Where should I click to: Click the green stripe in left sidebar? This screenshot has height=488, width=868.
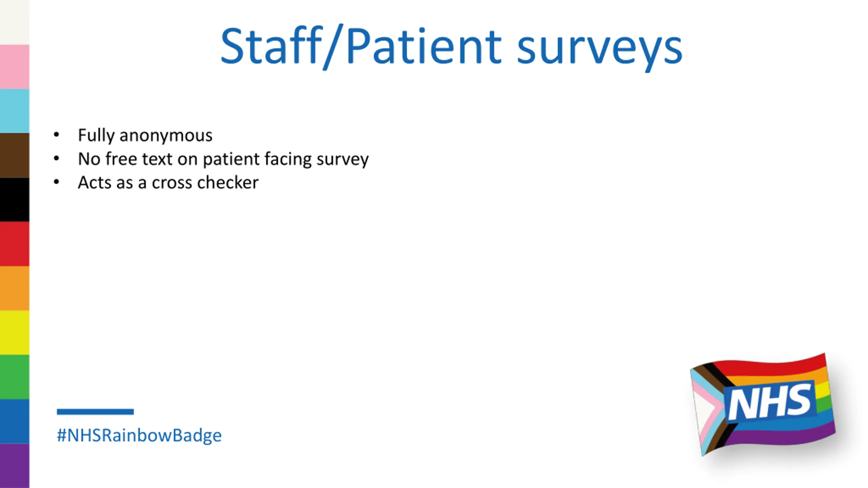pyautogui.click(x=15, y=377)
